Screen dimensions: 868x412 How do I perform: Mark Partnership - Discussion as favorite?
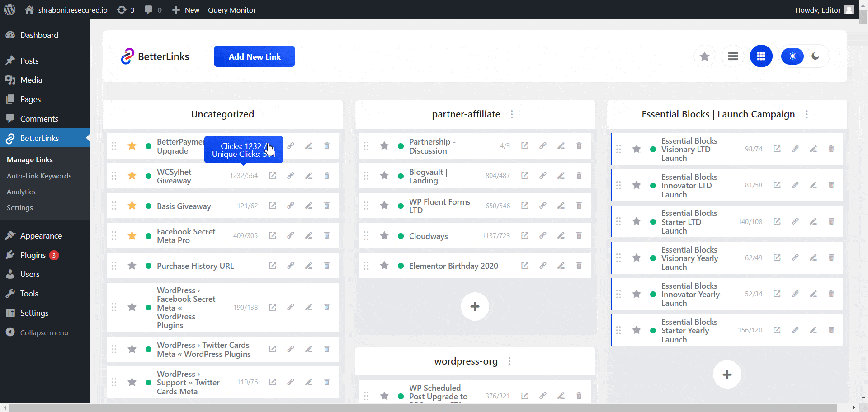(384, 145)
